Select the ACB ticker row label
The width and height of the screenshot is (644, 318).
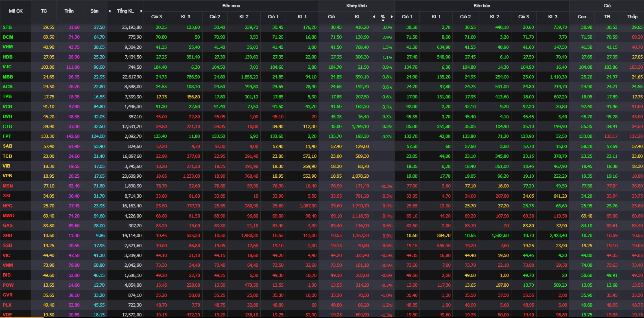pyautogui.click(x=8, y=87)
